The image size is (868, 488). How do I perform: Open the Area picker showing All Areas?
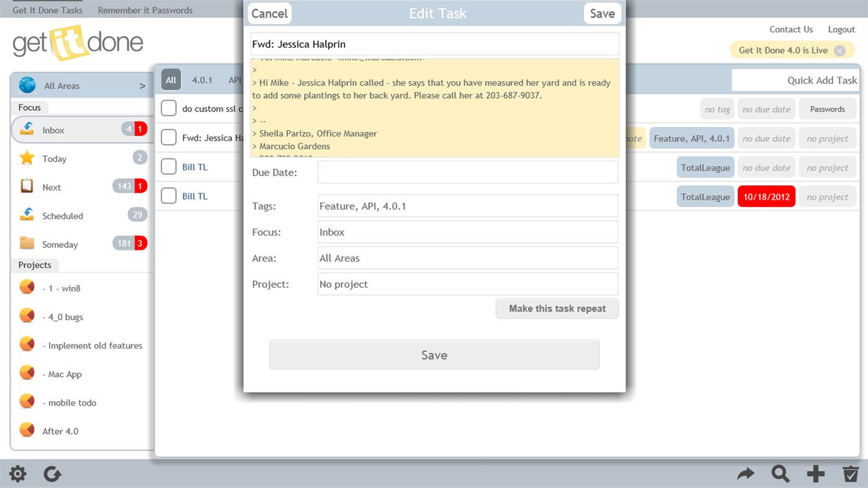pos(467,257)
